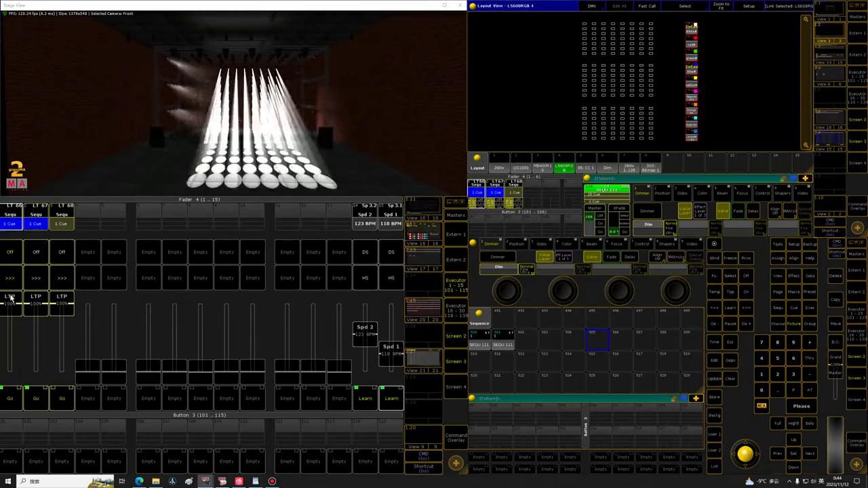Click the plus icon below Command Overlay left

pos(456,464)
